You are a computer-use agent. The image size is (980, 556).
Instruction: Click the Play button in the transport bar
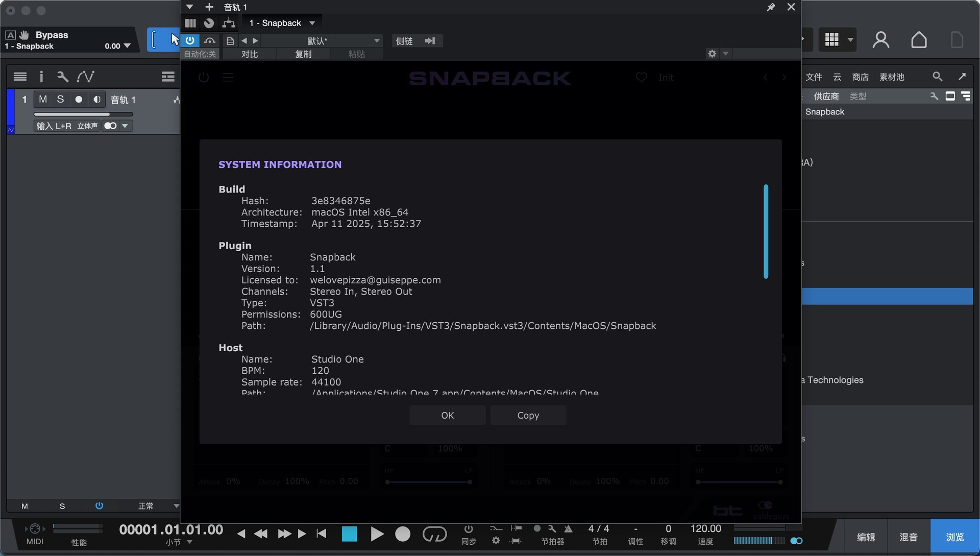point(377,534)
